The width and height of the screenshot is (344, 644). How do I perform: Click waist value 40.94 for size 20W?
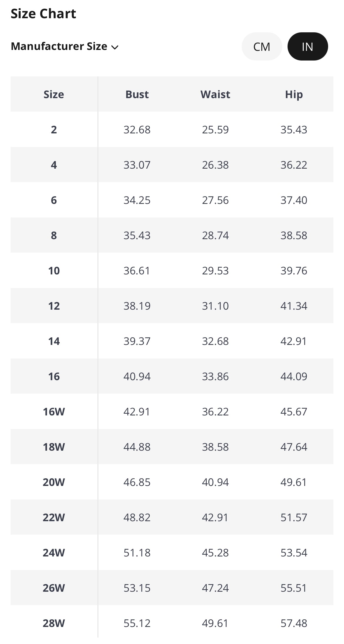pyautogui.click(x=215, y=482)
